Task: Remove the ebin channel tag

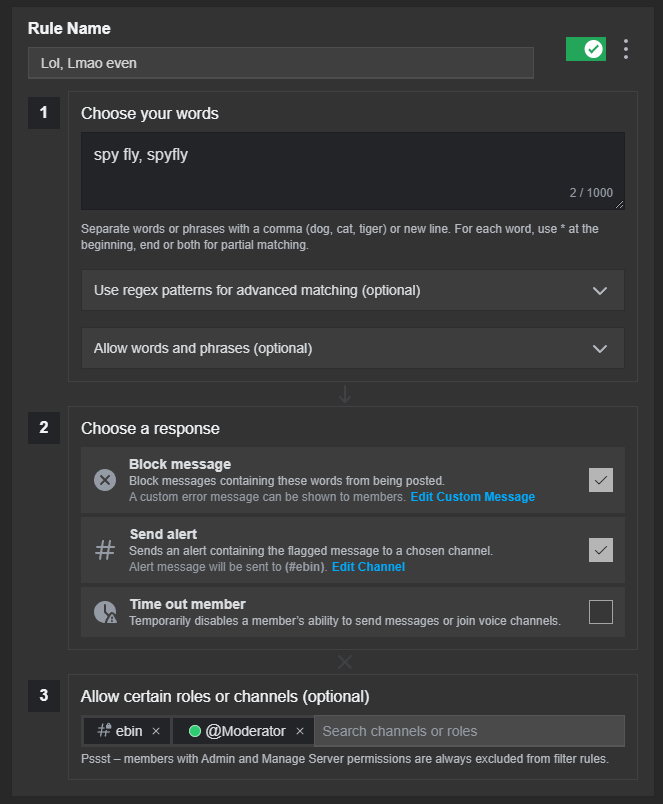Action: point(156,731)
